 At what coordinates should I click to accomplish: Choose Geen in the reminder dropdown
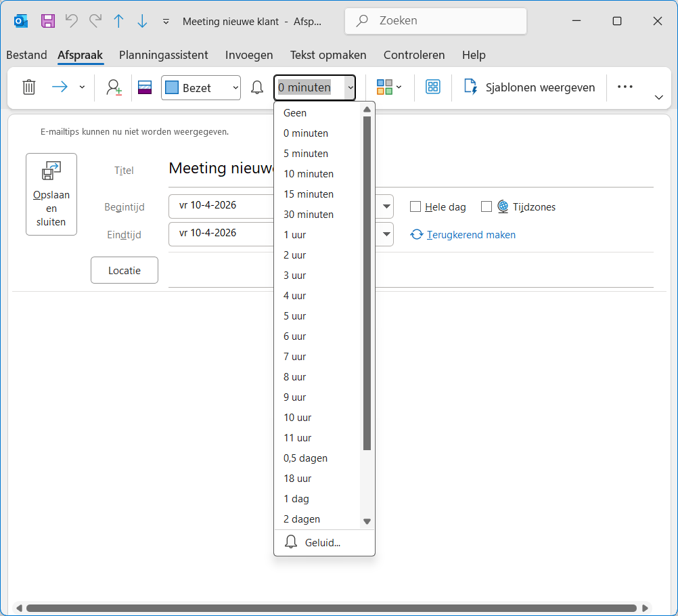[x=295, y=113]
